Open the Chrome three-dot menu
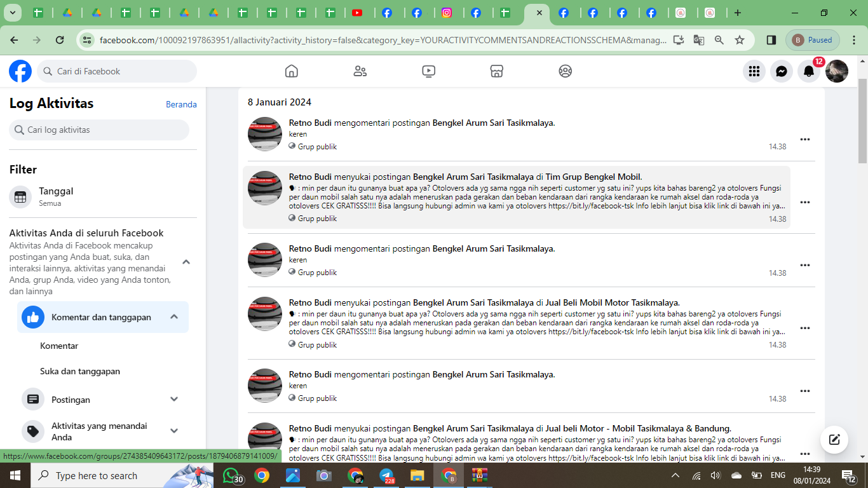Viewport: 868px width, 488px height. click(854, 40)
